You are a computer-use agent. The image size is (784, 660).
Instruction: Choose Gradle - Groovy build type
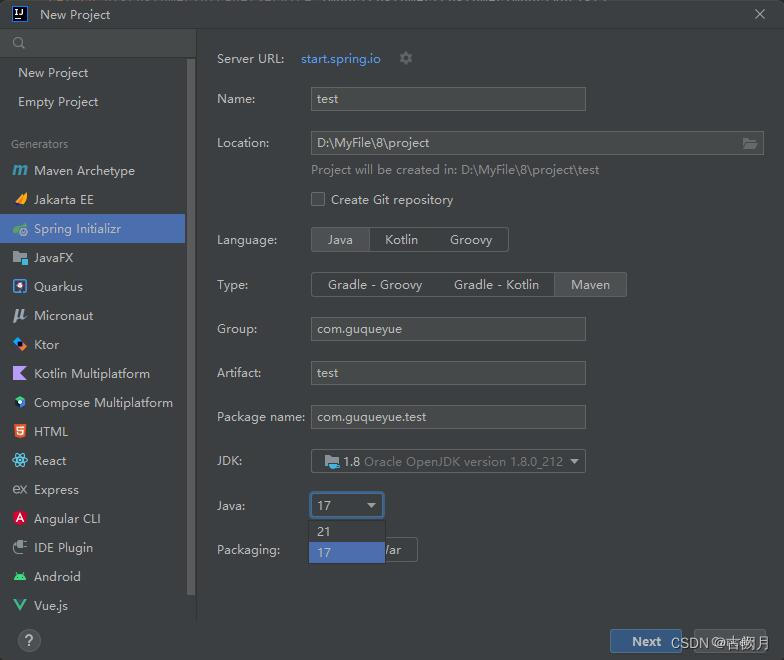point(375,284)
